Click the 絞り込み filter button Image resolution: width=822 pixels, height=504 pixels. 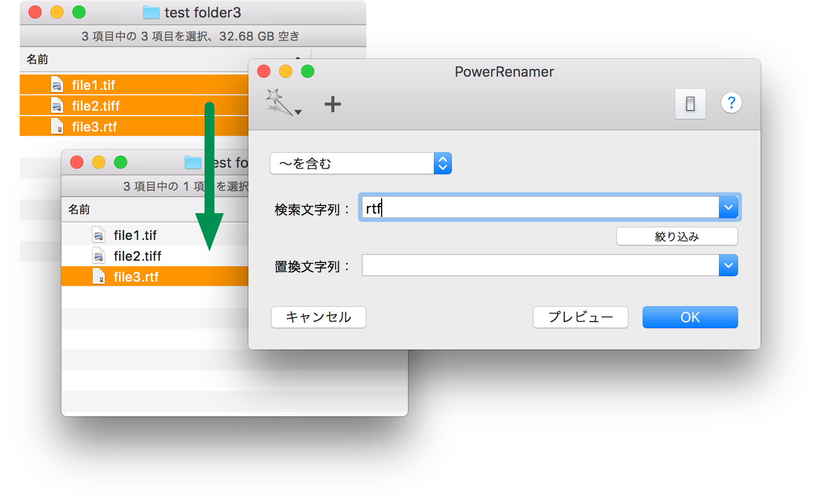(677, 237)
